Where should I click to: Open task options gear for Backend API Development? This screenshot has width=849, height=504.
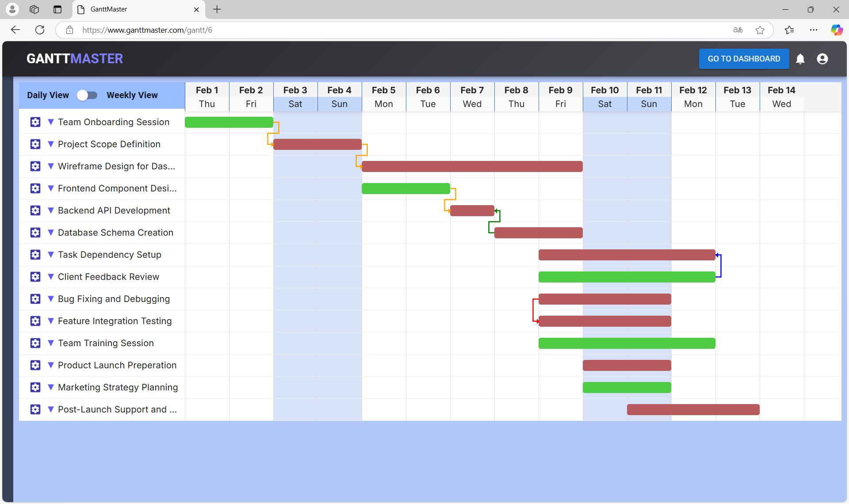[35, 210]
